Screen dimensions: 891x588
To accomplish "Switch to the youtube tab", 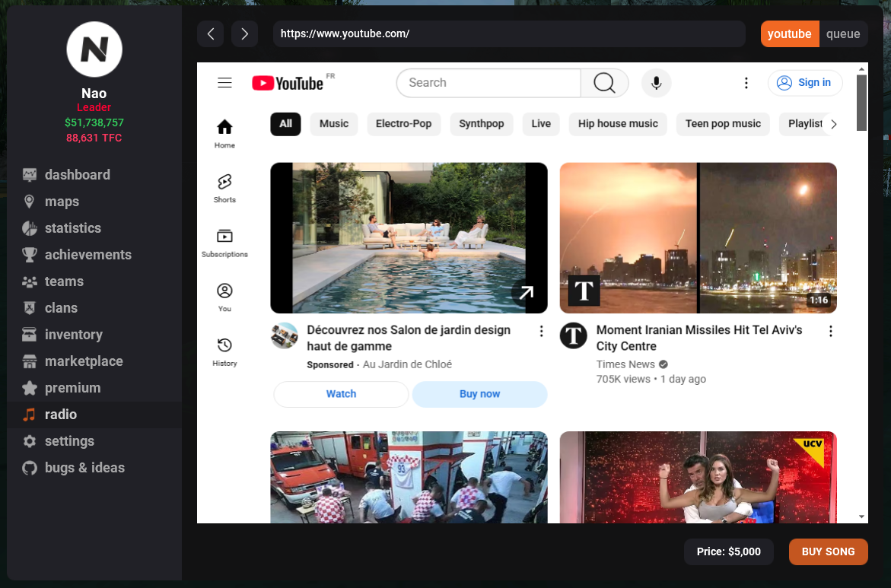I will pos(789,34).
